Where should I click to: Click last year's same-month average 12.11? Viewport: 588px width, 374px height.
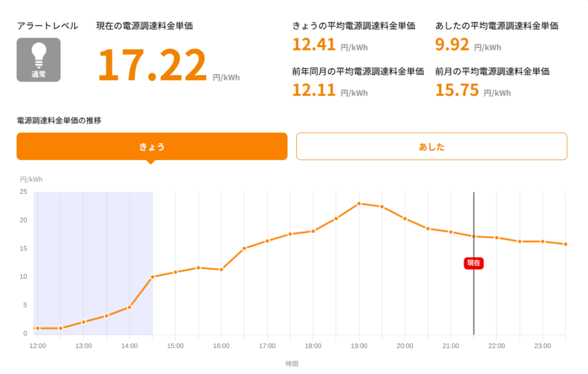[314, 90]
